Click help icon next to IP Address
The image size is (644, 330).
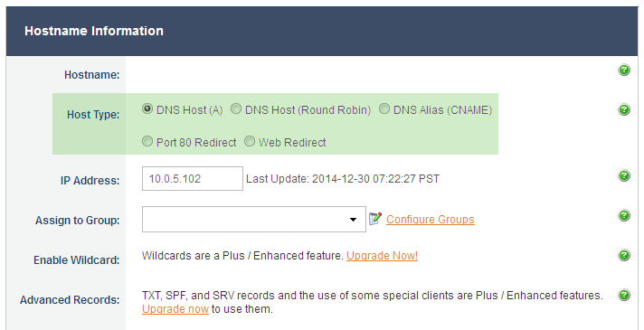pyautogui.click(x=624, y=176)
